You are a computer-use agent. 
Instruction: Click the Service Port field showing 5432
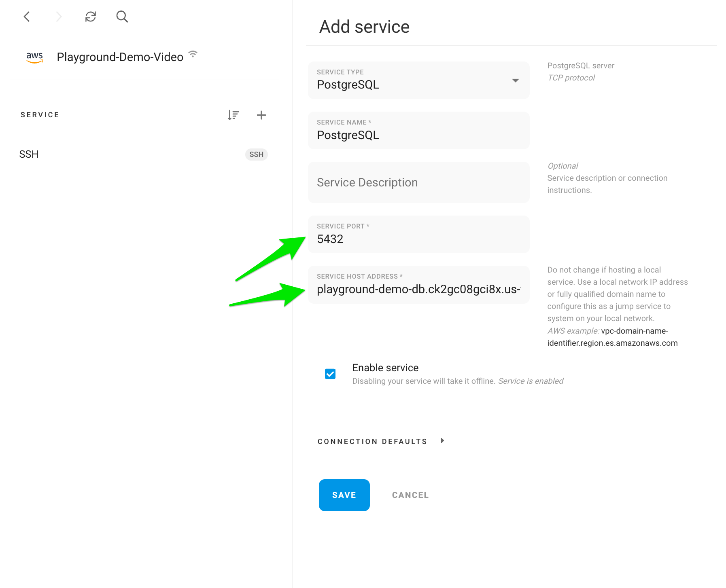click(x=418, y=234)
